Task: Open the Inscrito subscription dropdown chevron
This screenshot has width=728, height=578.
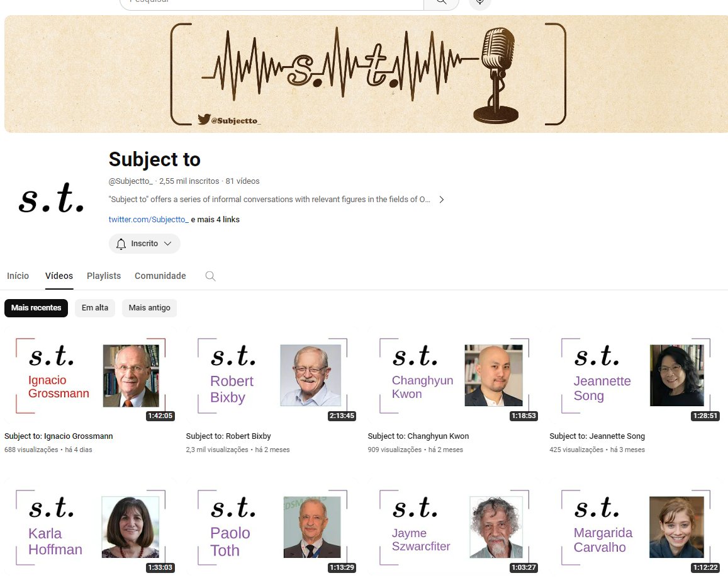Action: coord(167,244)
